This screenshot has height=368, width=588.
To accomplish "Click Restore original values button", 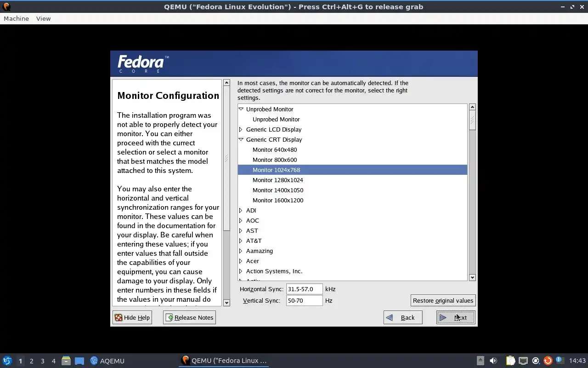I will point(443,300).
